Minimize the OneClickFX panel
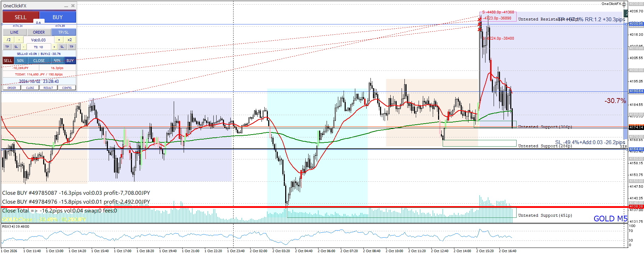The image size is (644, 255). (x=66, y=6)
